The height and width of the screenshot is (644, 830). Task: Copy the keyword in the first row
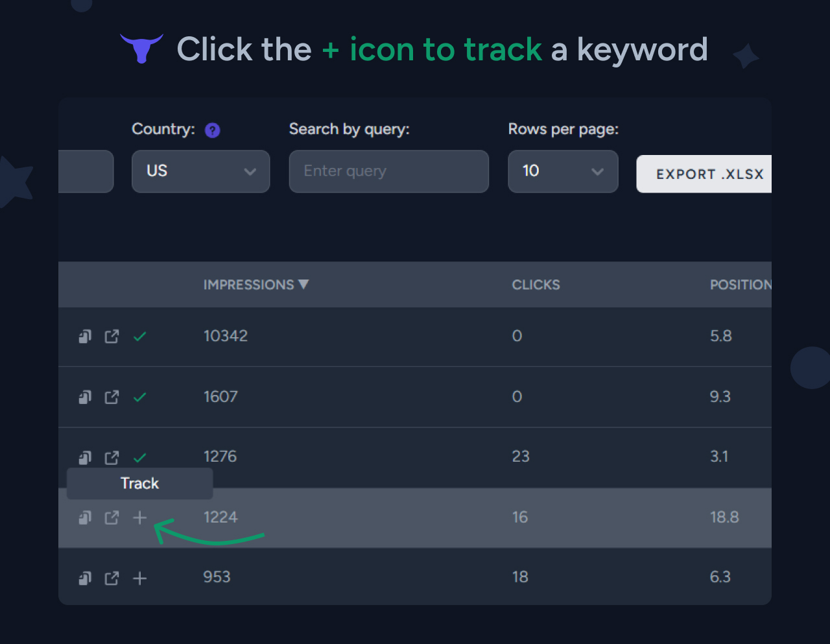click(x=84, y=336)
